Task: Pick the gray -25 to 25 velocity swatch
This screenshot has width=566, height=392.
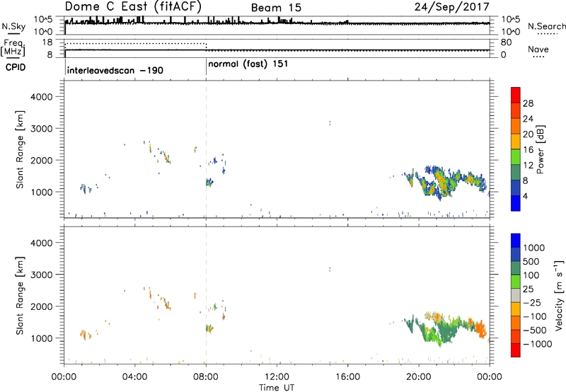Action: point(516,296)
